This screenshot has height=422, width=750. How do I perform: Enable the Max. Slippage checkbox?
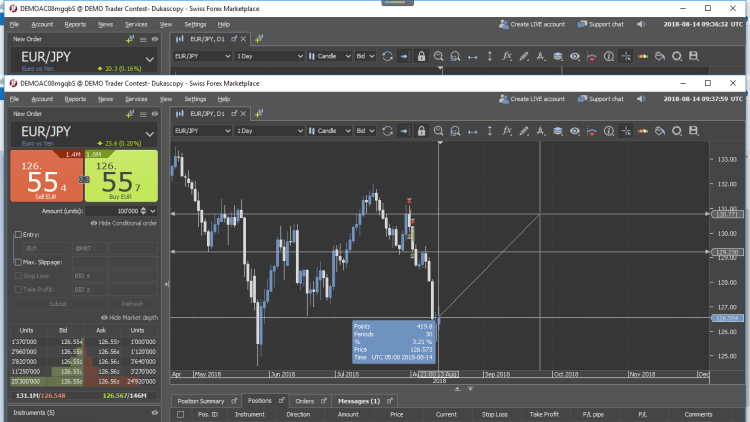(x=18, y=262)
